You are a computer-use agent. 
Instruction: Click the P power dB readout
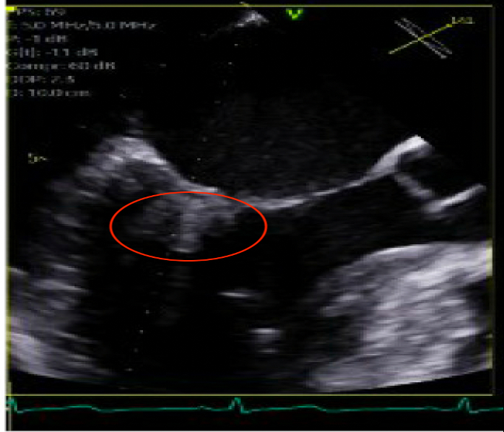[32, 39]
